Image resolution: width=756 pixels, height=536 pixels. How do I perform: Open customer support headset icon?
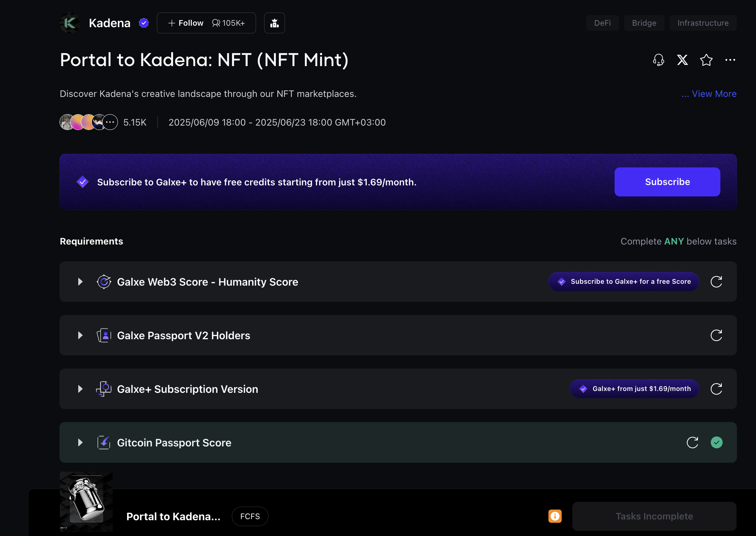coord(659,60)
